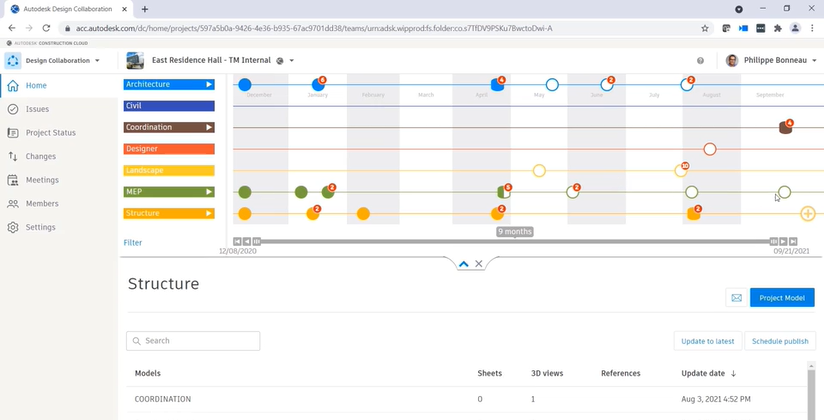This screenshot has width=826, height=420.
Task: Expand the East Residence Hall project dropdown
Action: click(291, 61)
